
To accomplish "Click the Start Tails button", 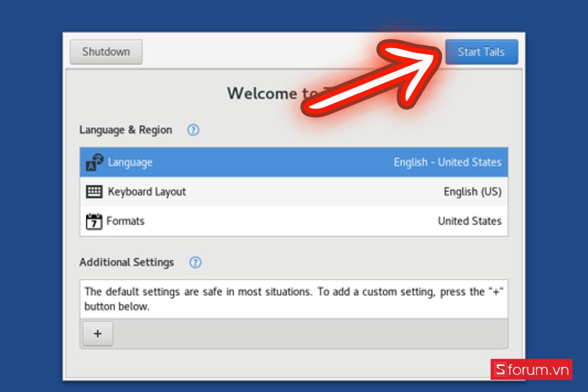I will pyautogui.click(x=481, y=52).
